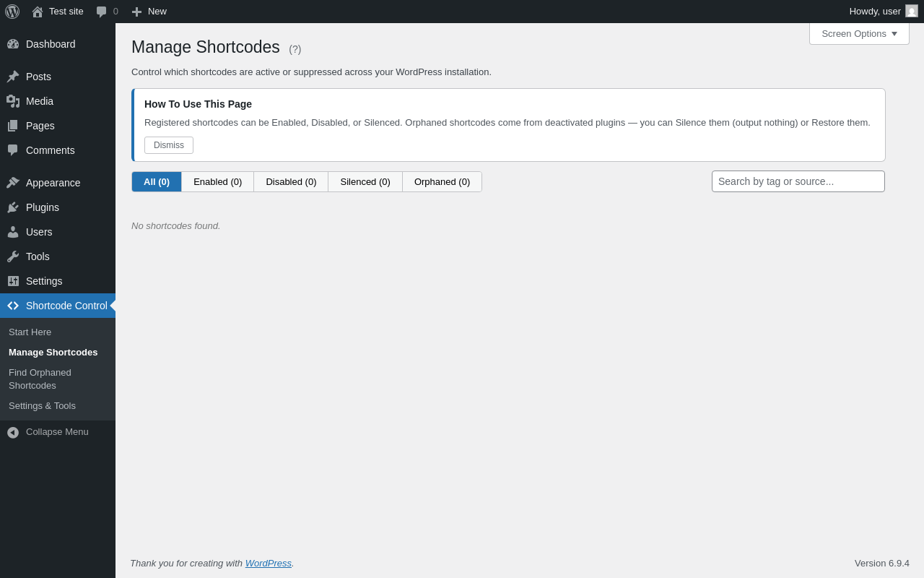
Task: Show the Silenced (0) shortcodes tab
Action: coord(365,181)
